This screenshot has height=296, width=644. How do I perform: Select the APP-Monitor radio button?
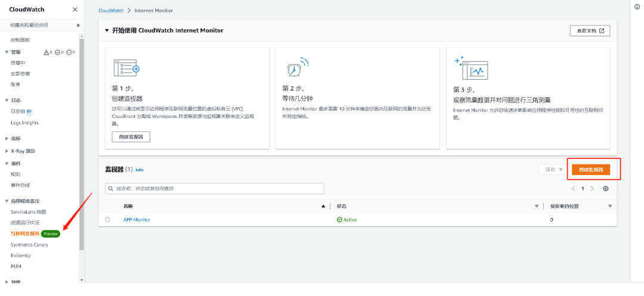(x=107, y=220)
